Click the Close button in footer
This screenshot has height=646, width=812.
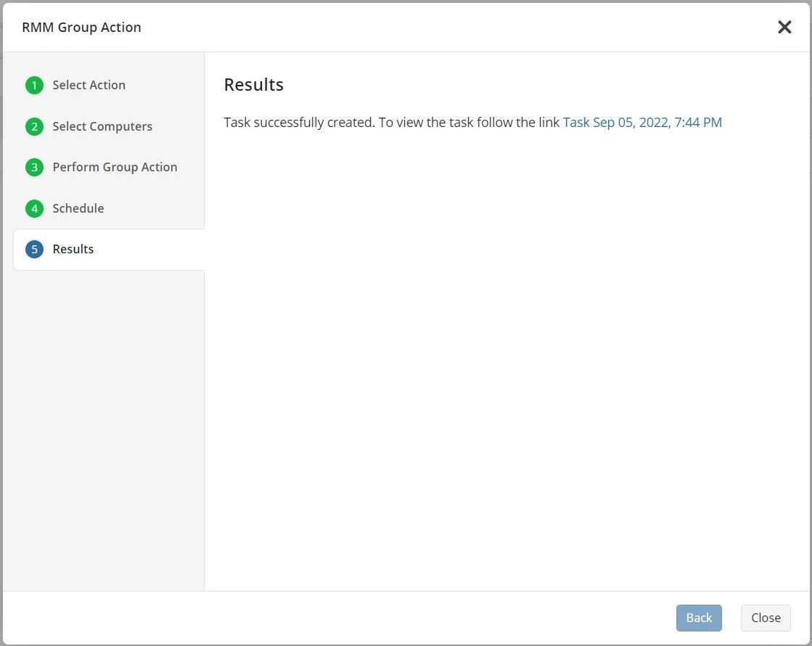click(766, 618)
